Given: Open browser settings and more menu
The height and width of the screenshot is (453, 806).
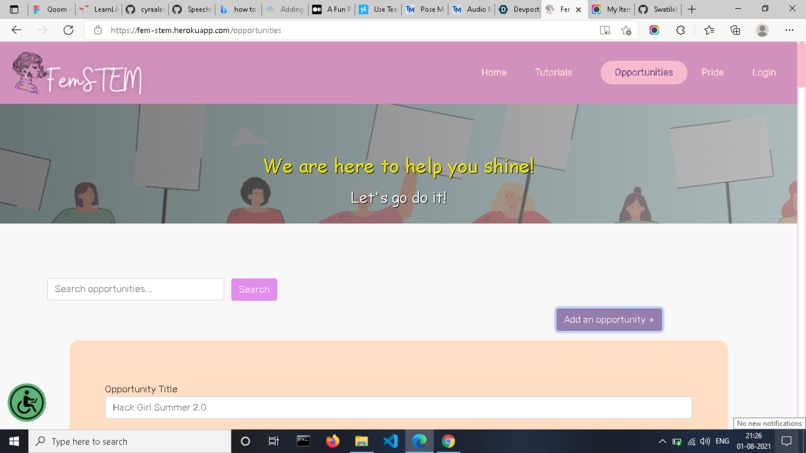Looking at the screenshot, I should pyautogui.click(x=790, y=30).
